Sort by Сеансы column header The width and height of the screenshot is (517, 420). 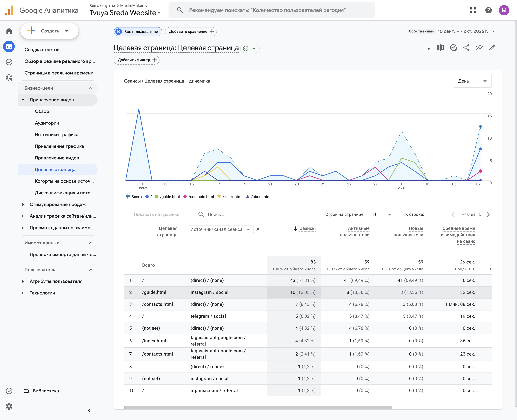coord(307,228)
